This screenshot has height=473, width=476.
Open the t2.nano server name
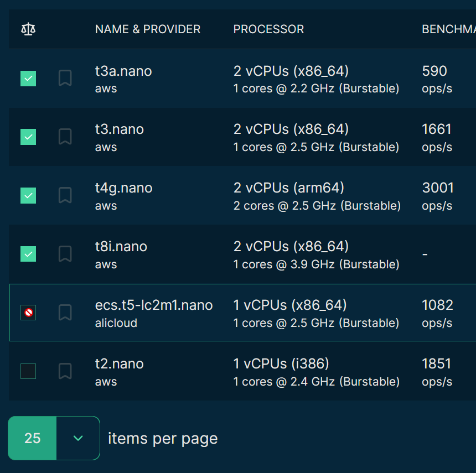click(x=120, y=364)
